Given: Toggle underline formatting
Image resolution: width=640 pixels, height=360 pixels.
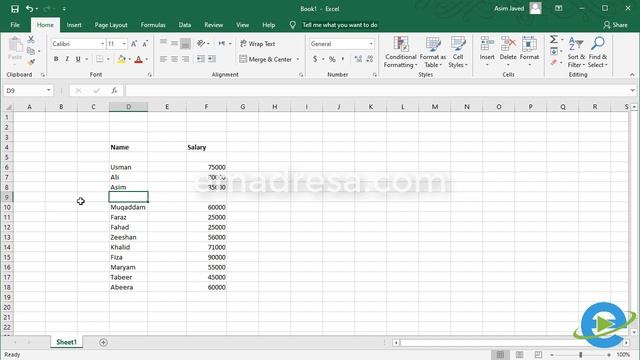Looking at the screenshot, I should (78, 59).
